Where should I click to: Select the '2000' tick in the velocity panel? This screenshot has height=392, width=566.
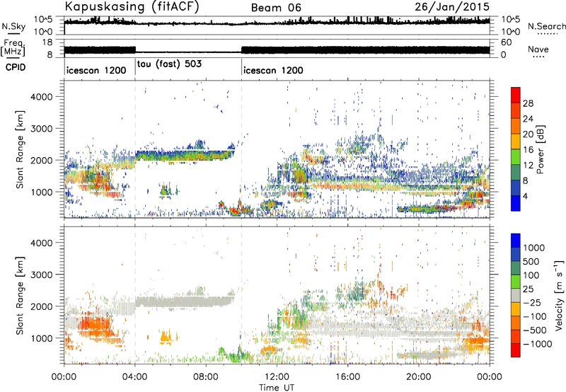tap(42, 306)
